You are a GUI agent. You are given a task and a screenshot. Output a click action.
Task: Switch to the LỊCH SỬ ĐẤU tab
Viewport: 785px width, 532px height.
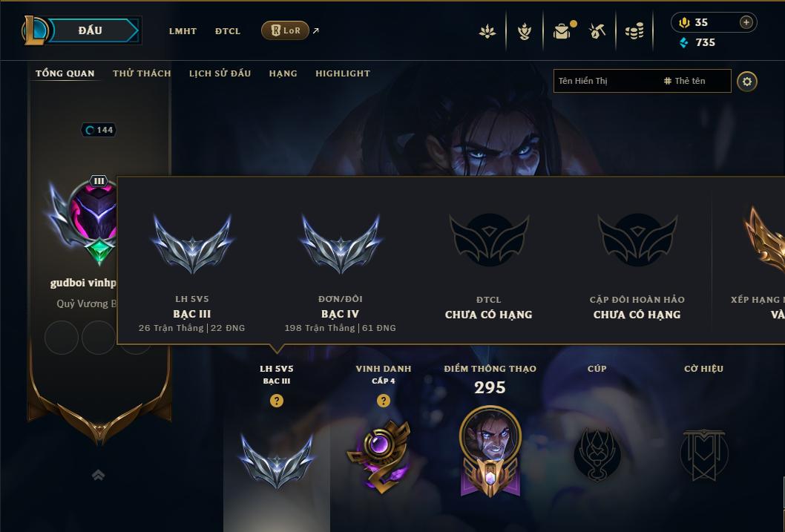point(220,73)
